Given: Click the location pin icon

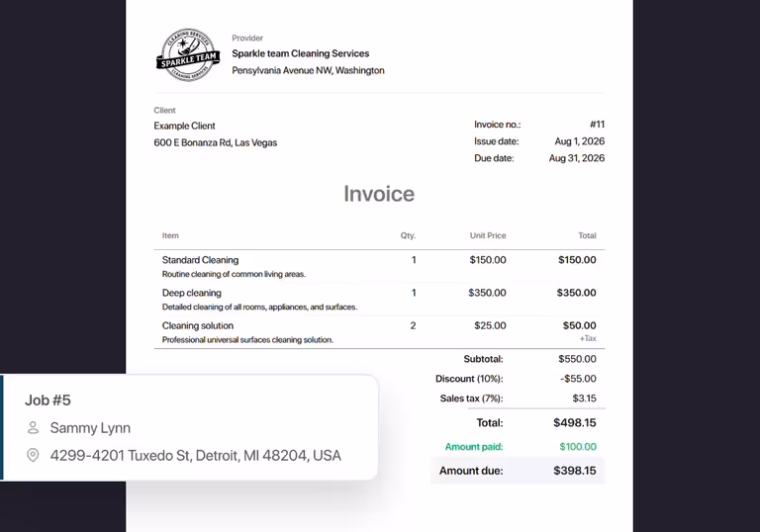Looking at the screenshot, I should pyautogui.click(x=33, y=455).
